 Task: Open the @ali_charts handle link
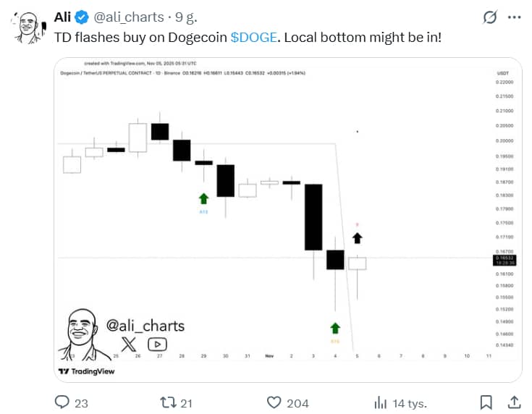(x=127, y=17)
